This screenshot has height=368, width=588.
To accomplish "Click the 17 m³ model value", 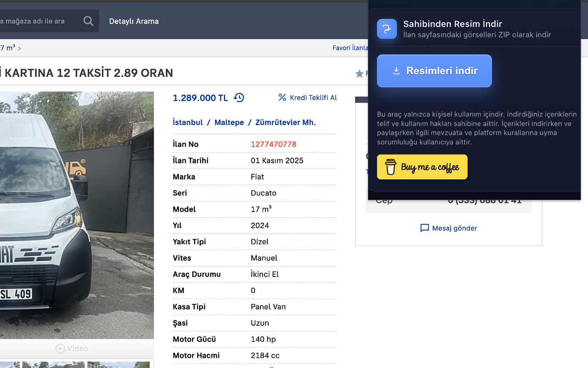I will click(261, 209).
